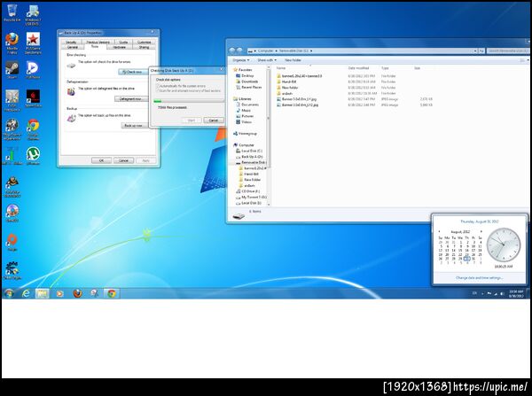The width and height of the screenshot is (532, 396).
Task: Switch to the Previous Versions tab
Action: (98, 42)
